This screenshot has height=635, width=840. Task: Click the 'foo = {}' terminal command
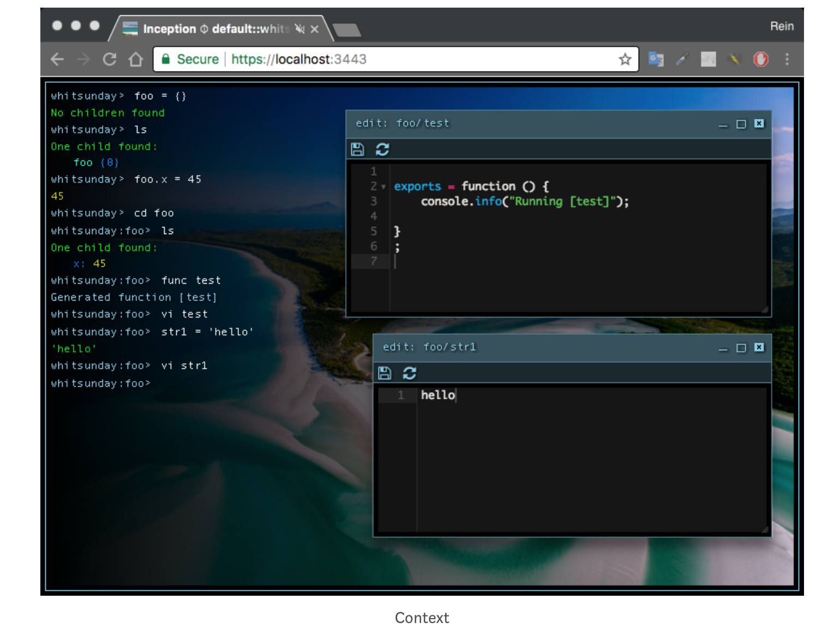161,97
